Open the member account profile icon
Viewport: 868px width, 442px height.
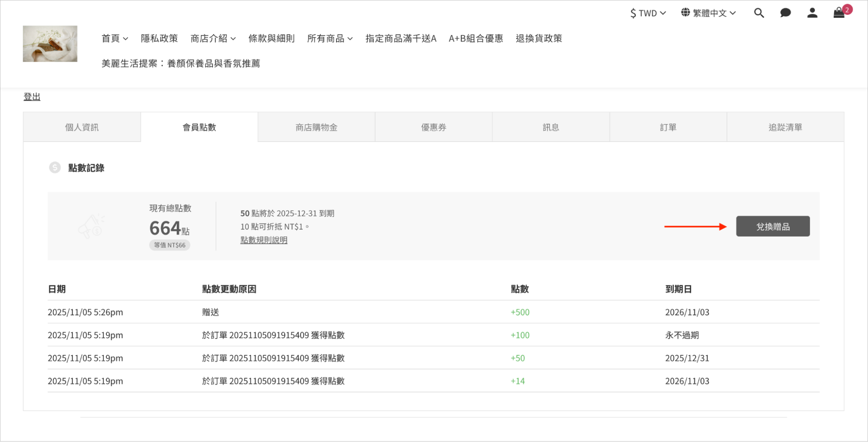click(812, 13)
